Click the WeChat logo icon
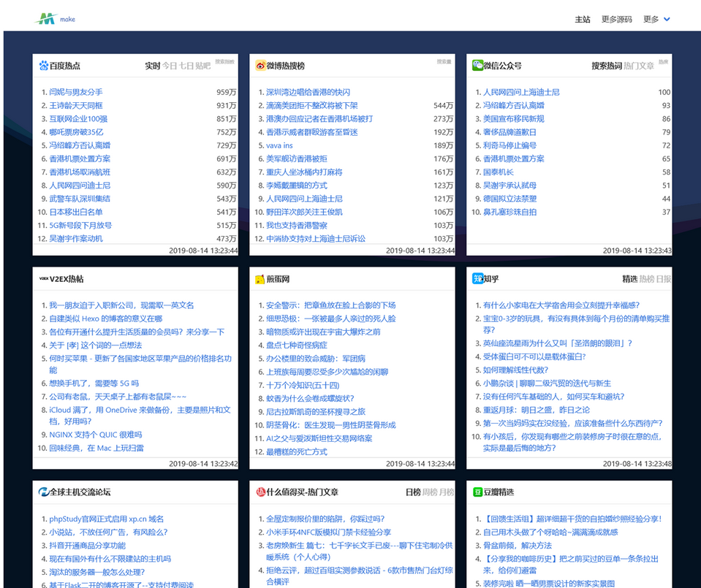Viewport: 701px width, 588px height. [x=477, y=65]
